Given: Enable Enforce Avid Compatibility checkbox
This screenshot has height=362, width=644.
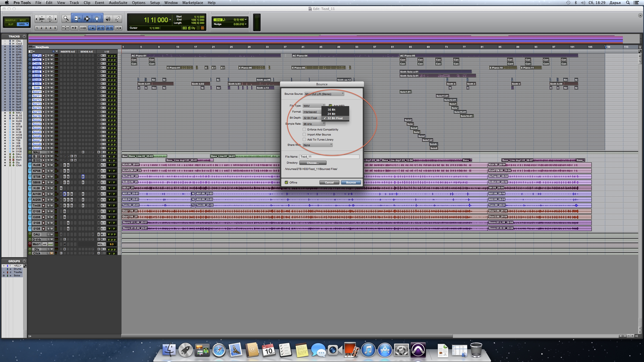Looking at the screenshot, I should (x=304, y=129).
